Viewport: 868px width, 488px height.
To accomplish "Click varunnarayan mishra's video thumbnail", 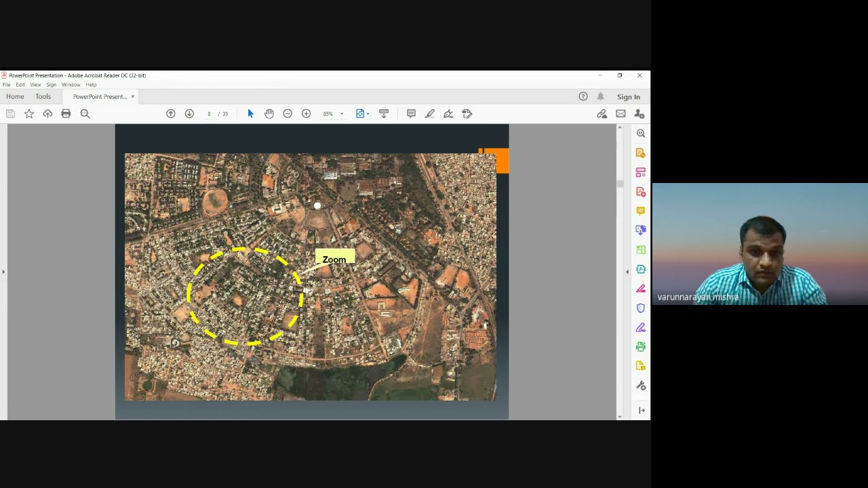I will [759, 244].
